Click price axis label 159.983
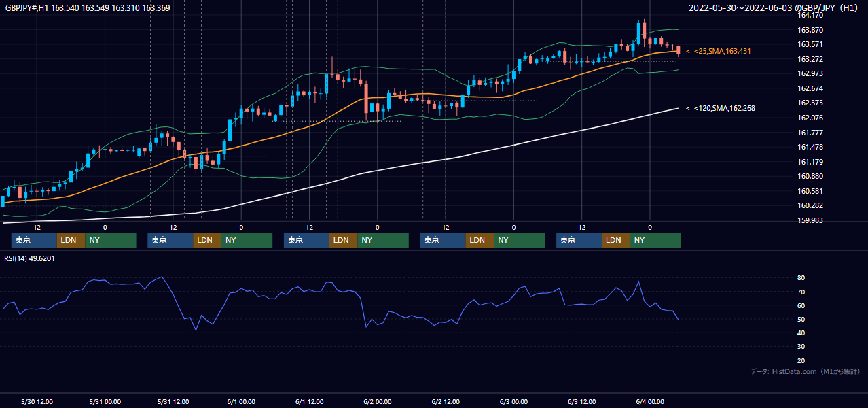The height and width of the screenshot is (408, 868). tap(811, 220)
